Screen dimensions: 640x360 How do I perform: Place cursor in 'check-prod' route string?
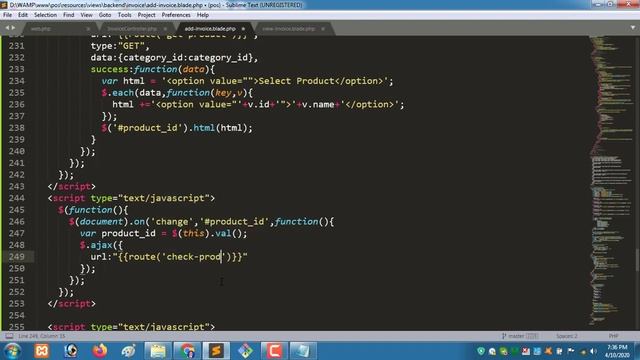coord(193,257)
